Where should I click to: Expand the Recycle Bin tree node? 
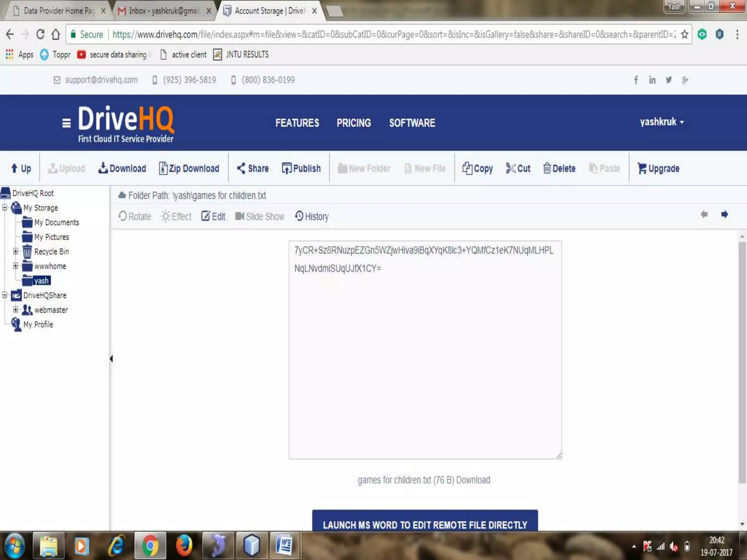[15, 251]
